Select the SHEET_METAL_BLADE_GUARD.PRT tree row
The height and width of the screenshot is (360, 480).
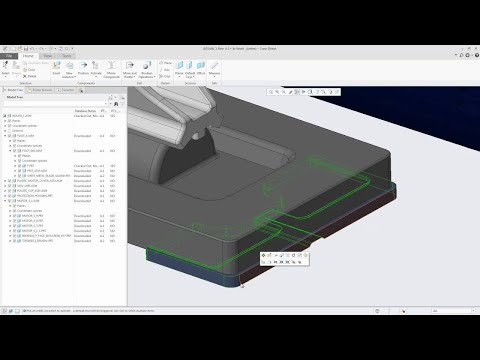tap(63, 176)
